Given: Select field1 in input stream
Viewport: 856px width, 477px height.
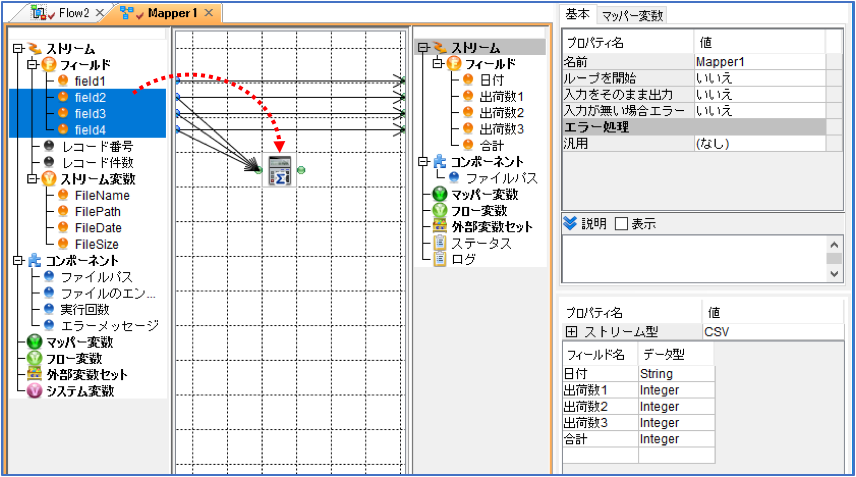Looking at the screenshot, I should (x=90, y=81).
